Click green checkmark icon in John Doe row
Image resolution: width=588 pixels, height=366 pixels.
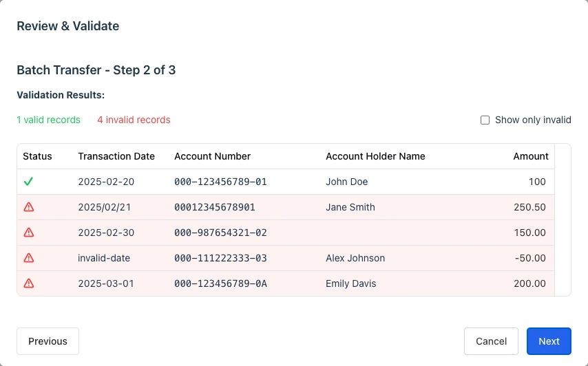(x=28, y=182)
